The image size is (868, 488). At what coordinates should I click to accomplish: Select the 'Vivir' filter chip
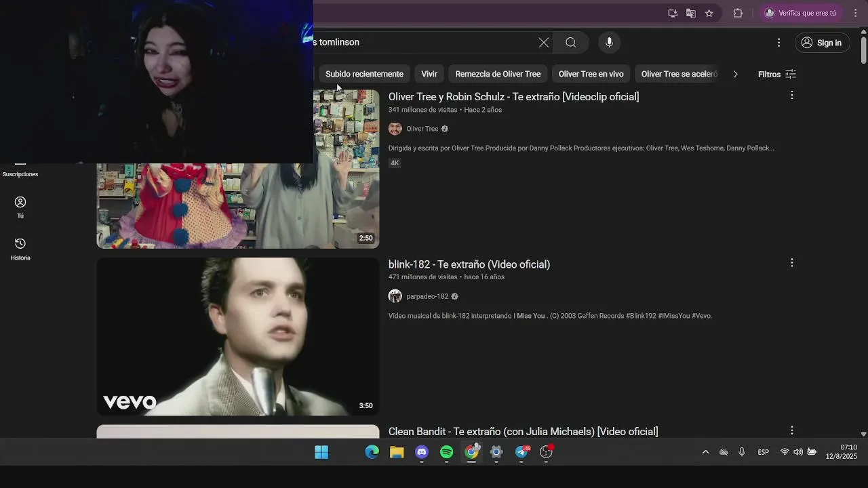[429, 74]
